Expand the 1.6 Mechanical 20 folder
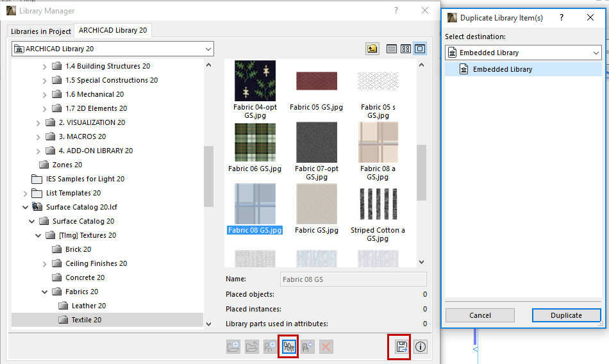609x364 pixels. pos(45,94)
